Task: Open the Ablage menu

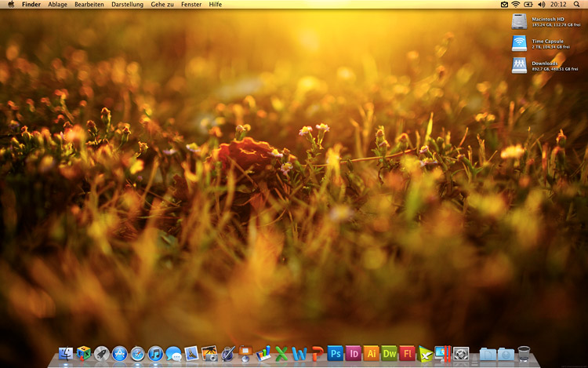Action: (x=57, y=4)
